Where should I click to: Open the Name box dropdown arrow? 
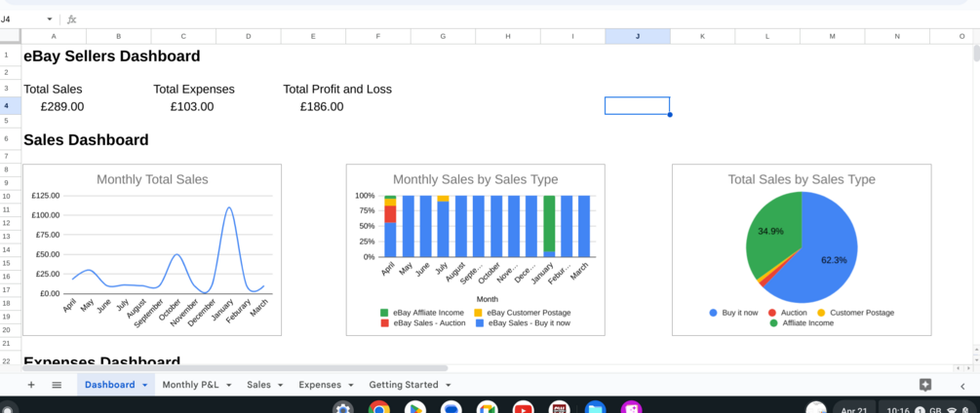click(50, 19)
